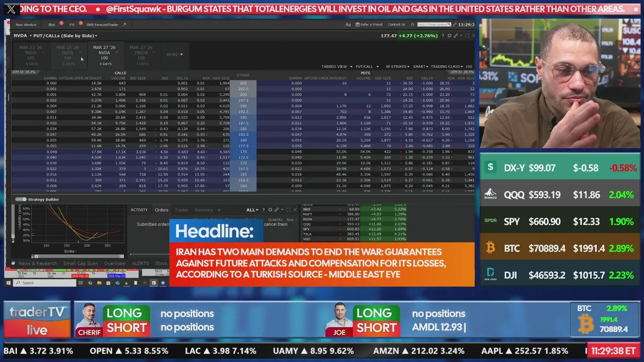Switch to the Trades tab

coord(182,210)
